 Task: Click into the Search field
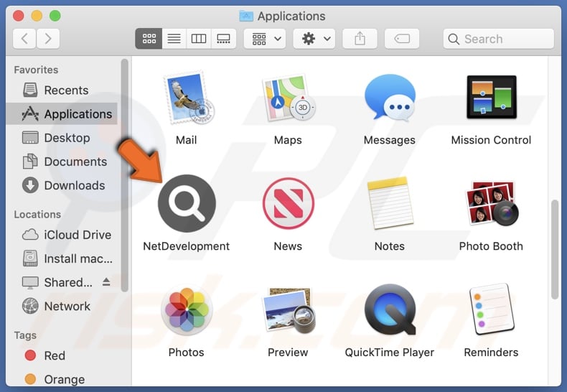[x=499, y=38]
